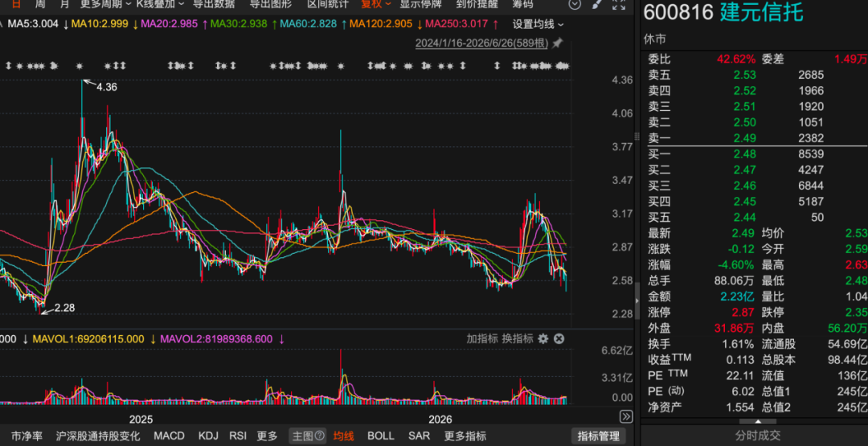Image resolution: width=868 pixels, height=446 pixels.
Task: Select the 均线 main chart overlay
Action: [x=343, y=436]
